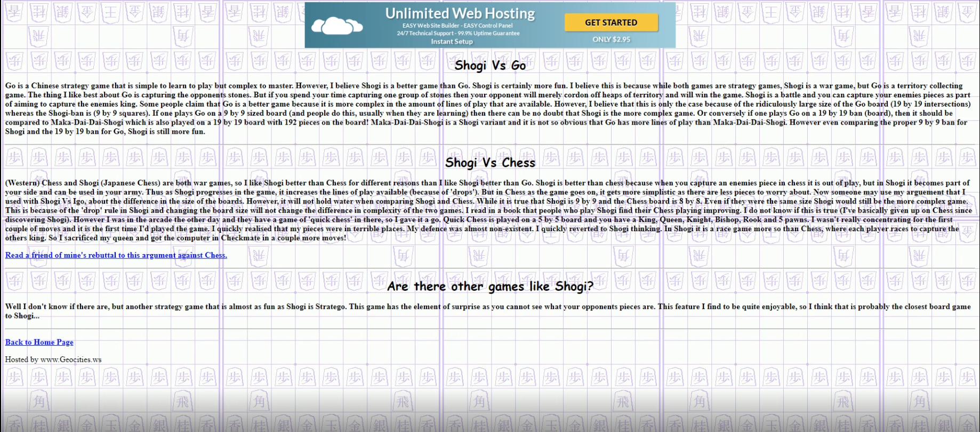Click the 'EASY Web Site Builder' banner line
This screenshot has width=980, height=432.
(457, 26)
